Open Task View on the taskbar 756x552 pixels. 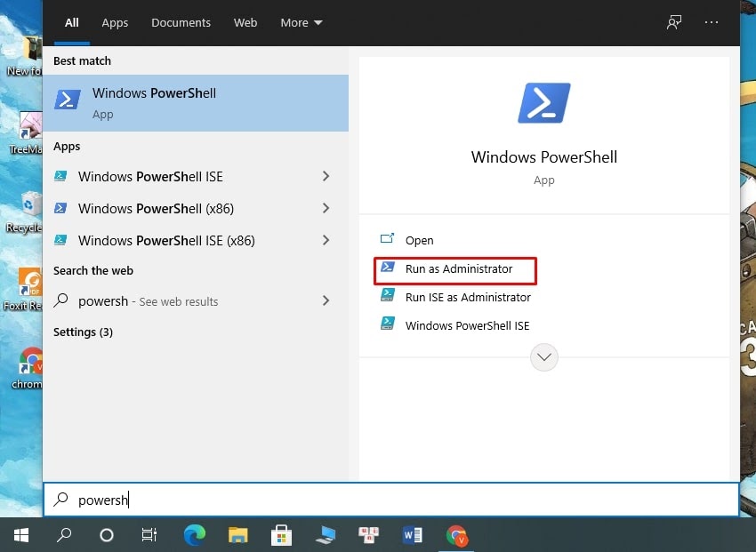click(x=149, y=534)
